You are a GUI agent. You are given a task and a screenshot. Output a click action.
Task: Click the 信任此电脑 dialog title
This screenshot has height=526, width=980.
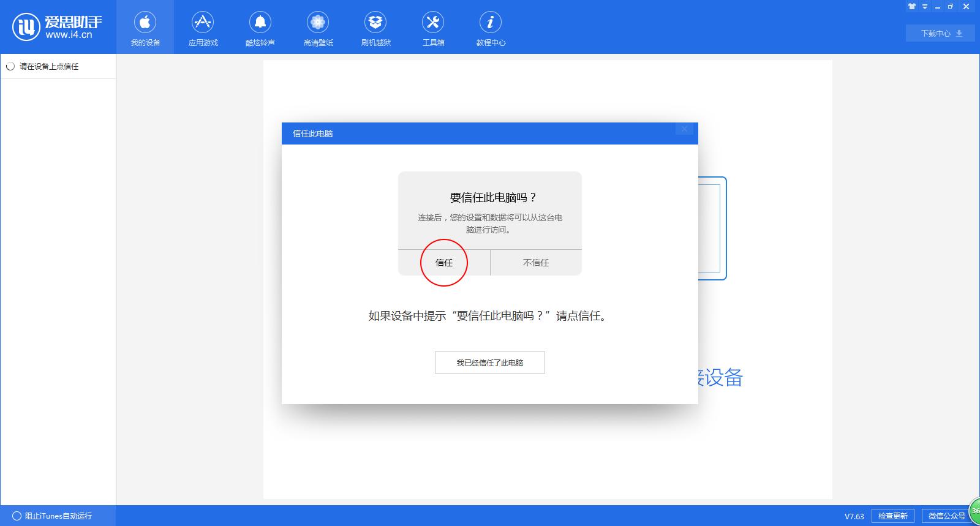click(x=313, y=133)
